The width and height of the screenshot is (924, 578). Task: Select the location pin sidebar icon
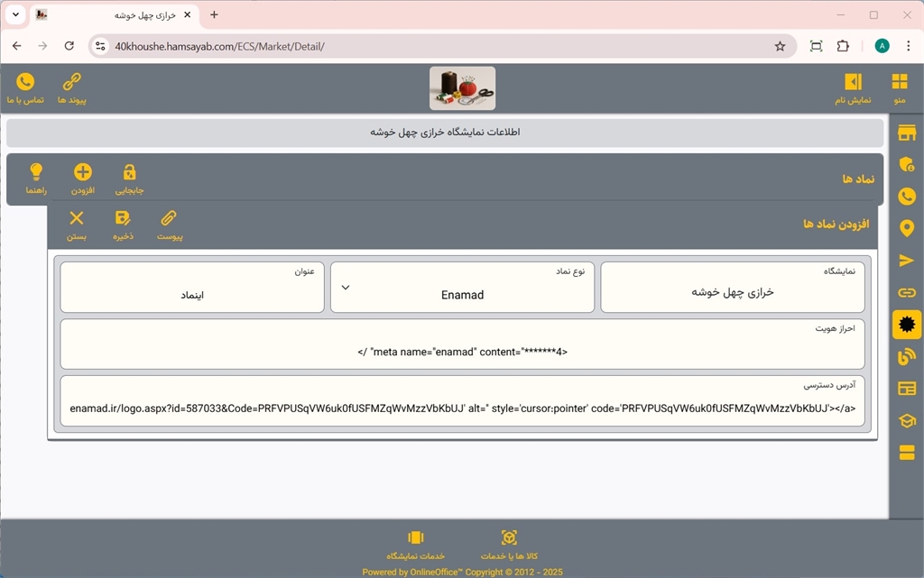tap(907, 228)
